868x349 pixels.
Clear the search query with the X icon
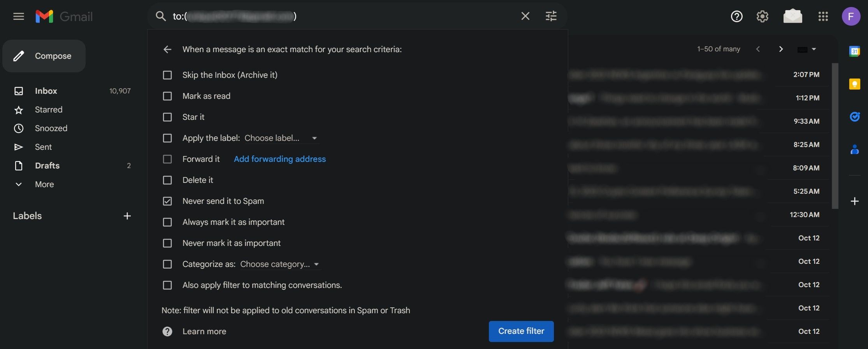525,16
